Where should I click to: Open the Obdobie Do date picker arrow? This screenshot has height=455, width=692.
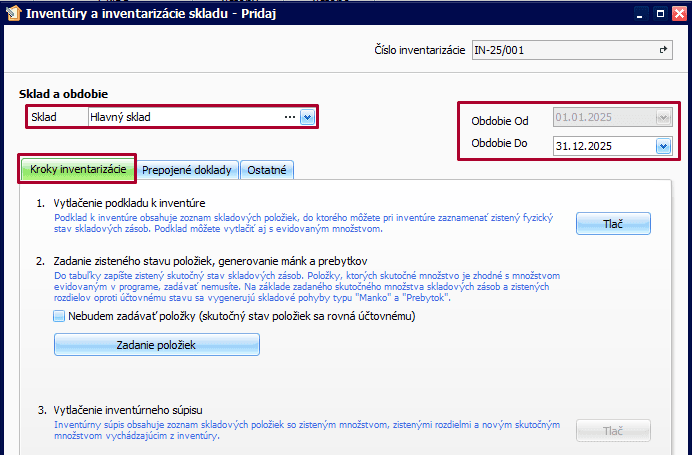(x=662, y=146)
